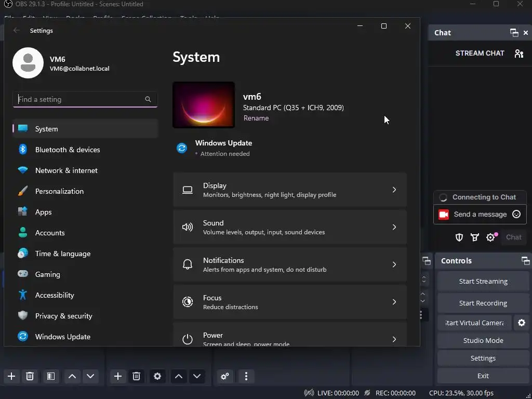532x399 pixels.
Task: Move scene up with Scenes up arrow
Action: 72,376
